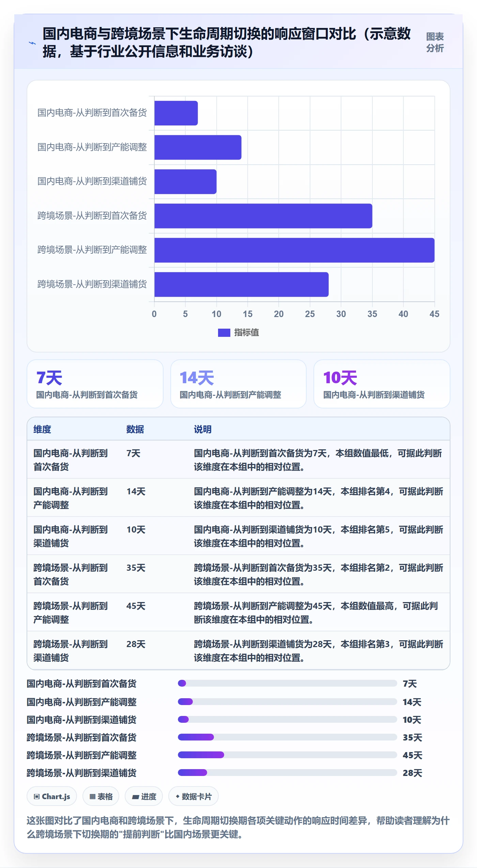The height and width of the screenshot is (868, 477).
Task: Click the chart bar for 国内电商-从判断到产能调整
Action: [x=198, y=147]
